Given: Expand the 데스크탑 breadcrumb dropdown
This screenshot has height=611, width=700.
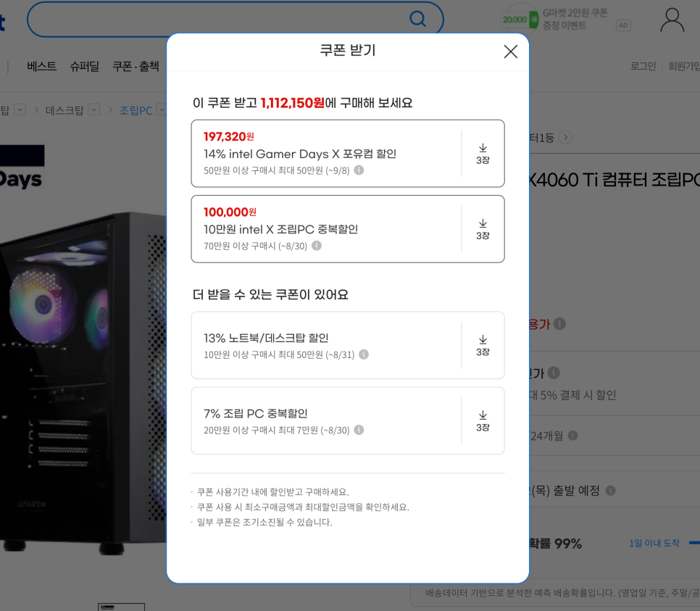Looking at the screenshot, I should 93,109.
